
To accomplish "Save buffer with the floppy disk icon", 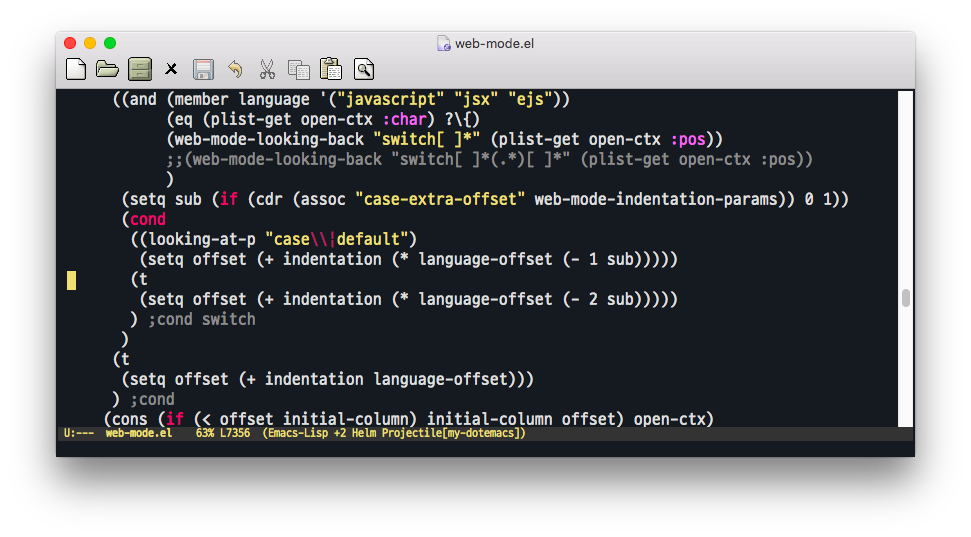I will click(x=203, y=69).
